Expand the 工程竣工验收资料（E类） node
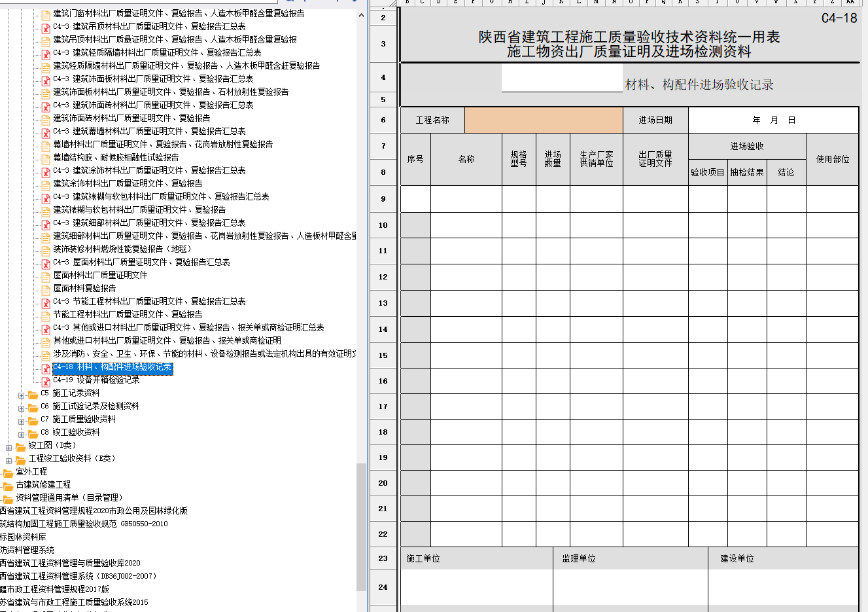This screenshot has width=868, height=612. tap(9, 461)
